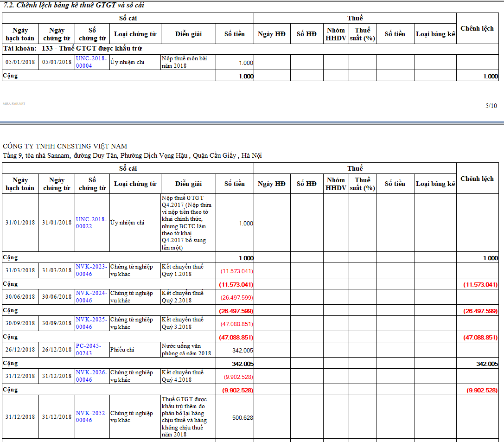Click difference total 342.005 in Chênh lệch column
This screenshot has width=504, height=442.
point(487,364)
